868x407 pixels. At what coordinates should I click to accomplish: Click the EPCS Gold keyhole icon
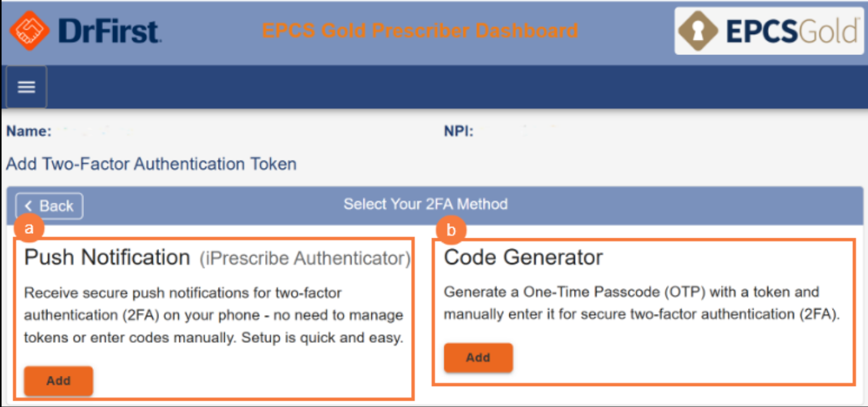pyautogui.click(x=698, y=30)
